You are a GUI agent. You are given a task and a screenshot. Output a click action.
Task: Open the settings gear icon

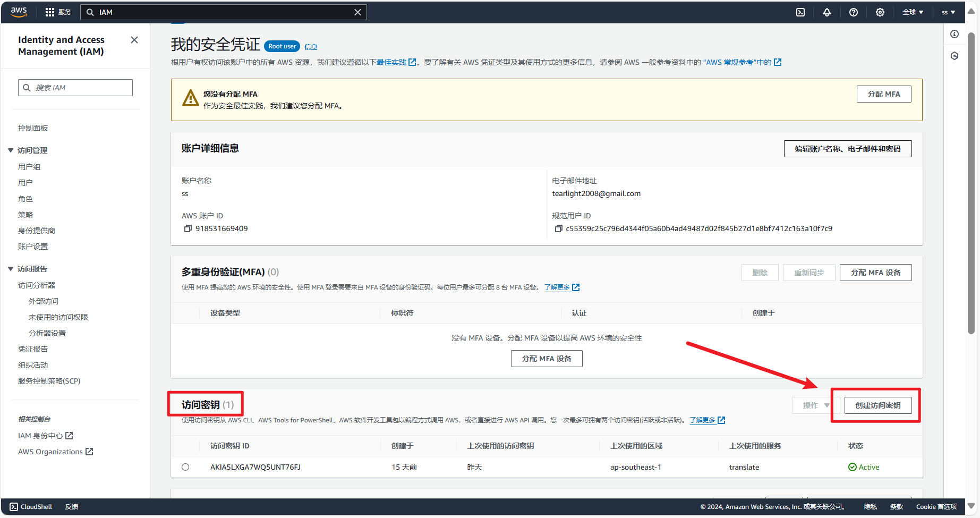tap(880, 12)
